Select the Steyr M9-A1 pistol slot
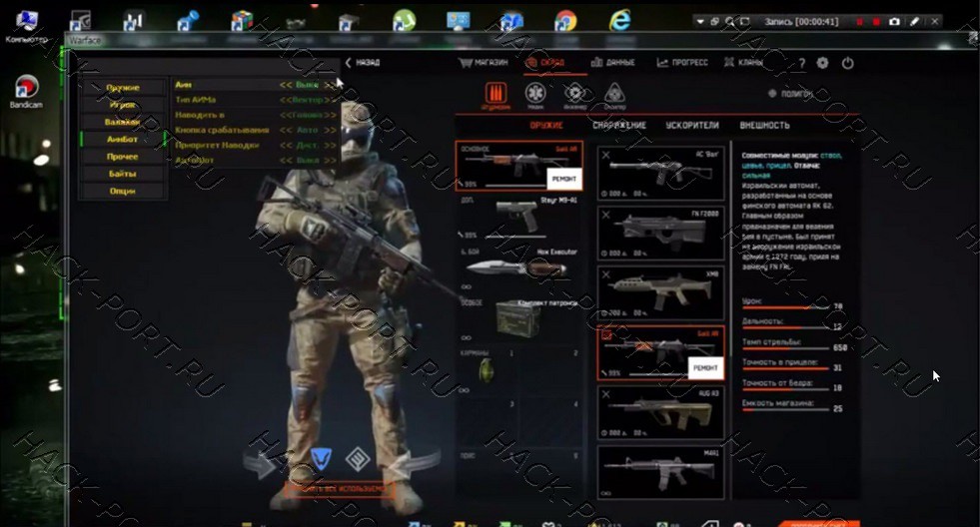Screen dimensions: 980x527 coord(518,219)
